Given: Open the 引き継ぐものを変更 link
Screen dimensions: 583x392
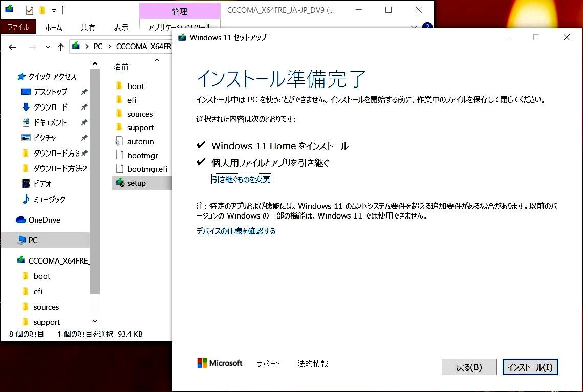Looking at the screenshot, I should tap(241, 179).
